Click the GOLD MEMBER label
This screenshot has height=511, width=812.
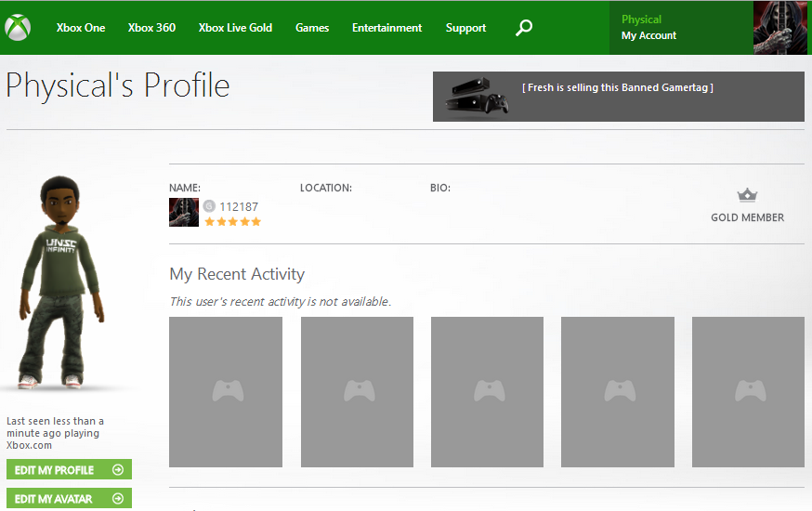point(747,217)
